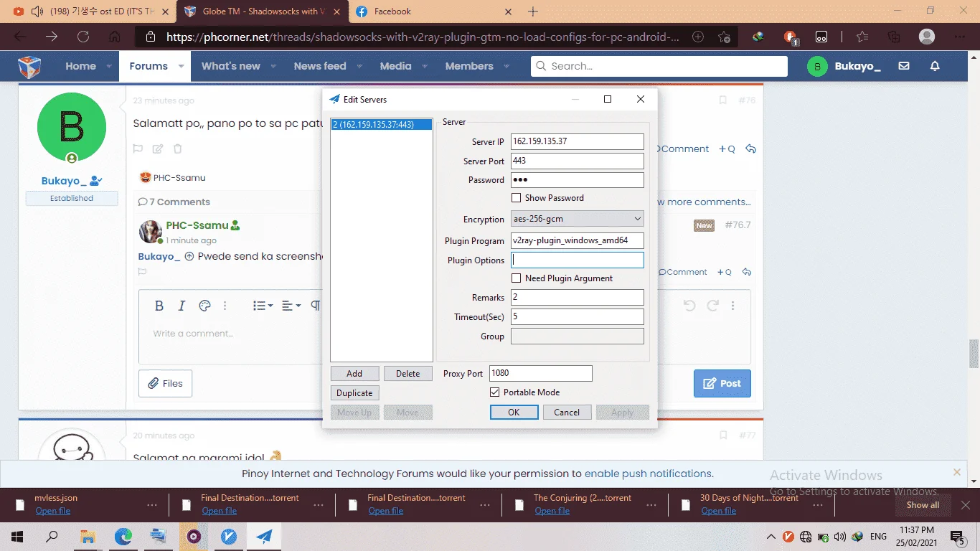This screenshot has width=980, height=551.
Task: Open Edge profile avatar icon
Action: tap(927, 37)
